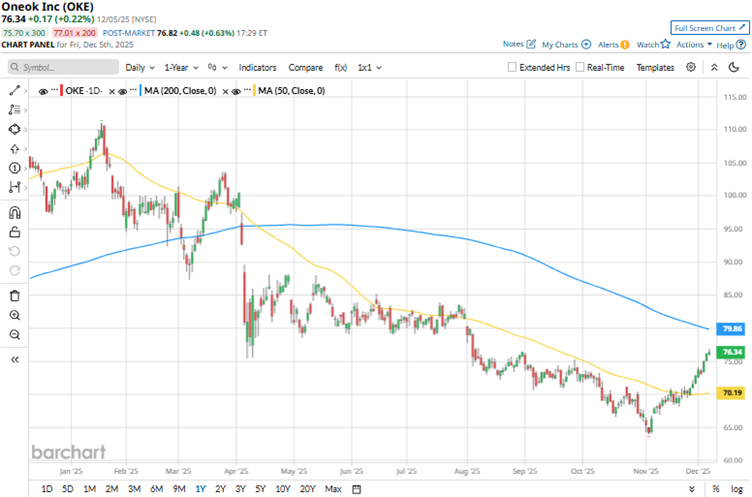Open the Notes editor
This screenshot has width=752, height=497.
point(519,44)
